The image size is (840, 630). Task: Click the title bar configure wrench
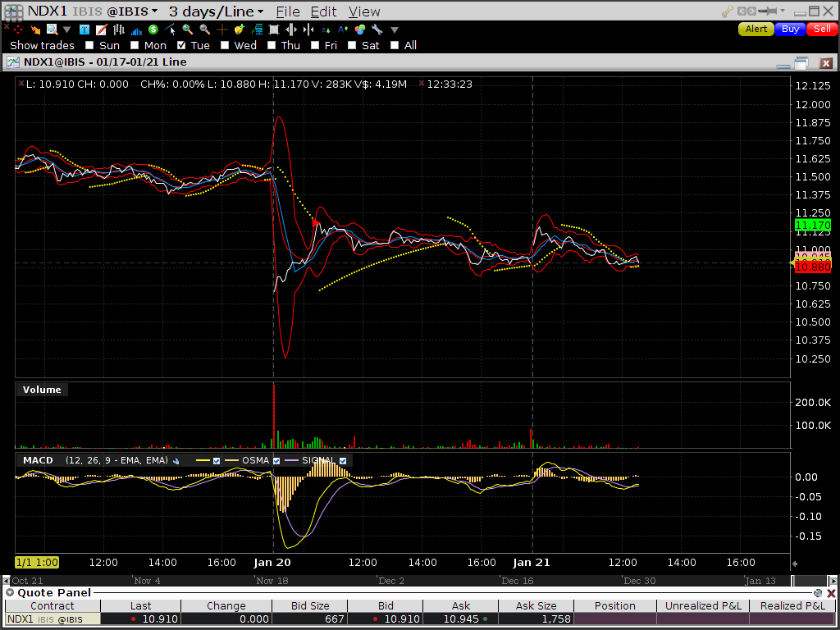pyautogui.click(x=728, y=11)
